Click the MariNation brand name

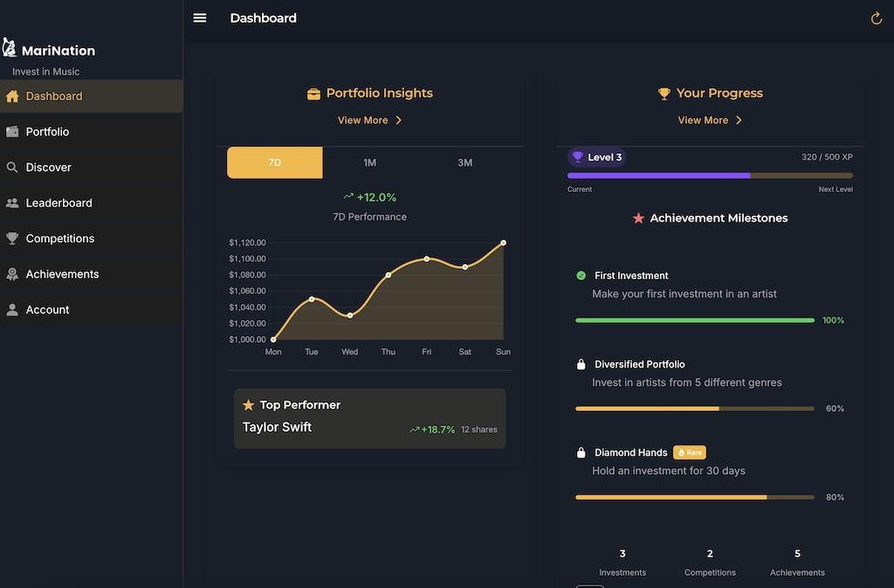click(58, 51)
